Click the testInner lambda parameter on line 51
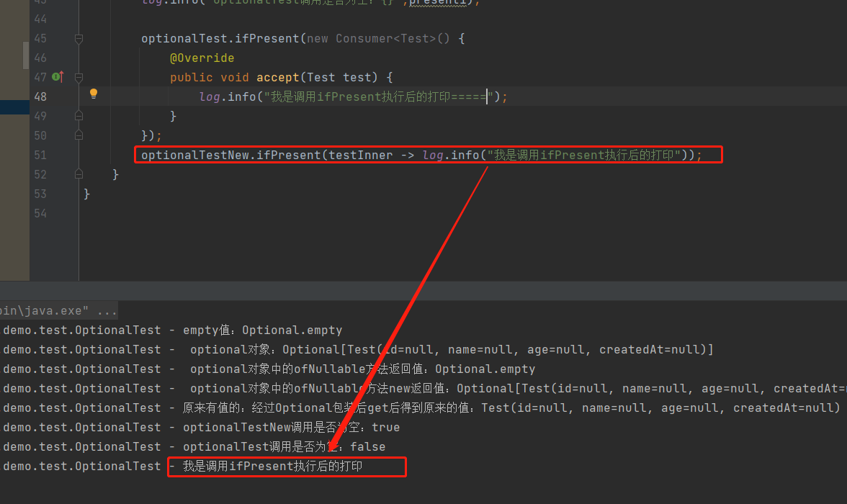Screen dimensions: 847x504 (x=360, y=155)
